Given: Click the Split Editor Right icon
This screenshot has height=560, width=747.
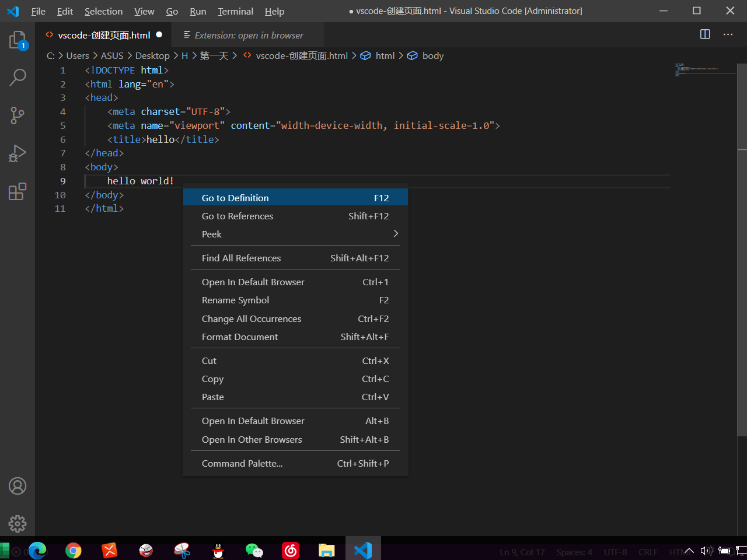Looking at the screenshot, I should (x=705, y=34).
